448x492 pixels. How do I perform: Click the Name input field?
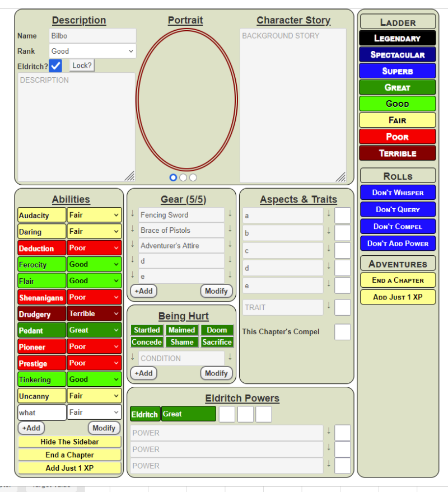(x=92, y=36)
